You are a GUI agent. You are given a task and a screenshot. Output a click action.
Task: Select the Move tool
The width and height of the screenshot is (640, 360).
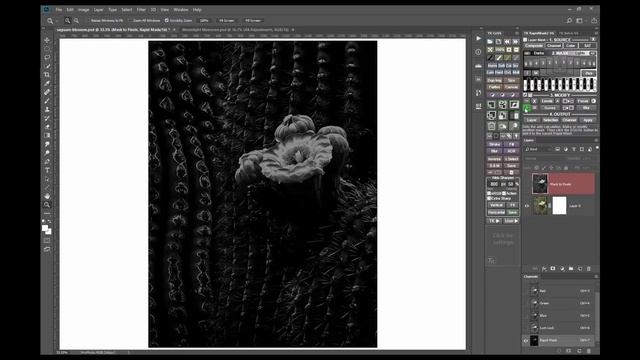coord(47,40)
